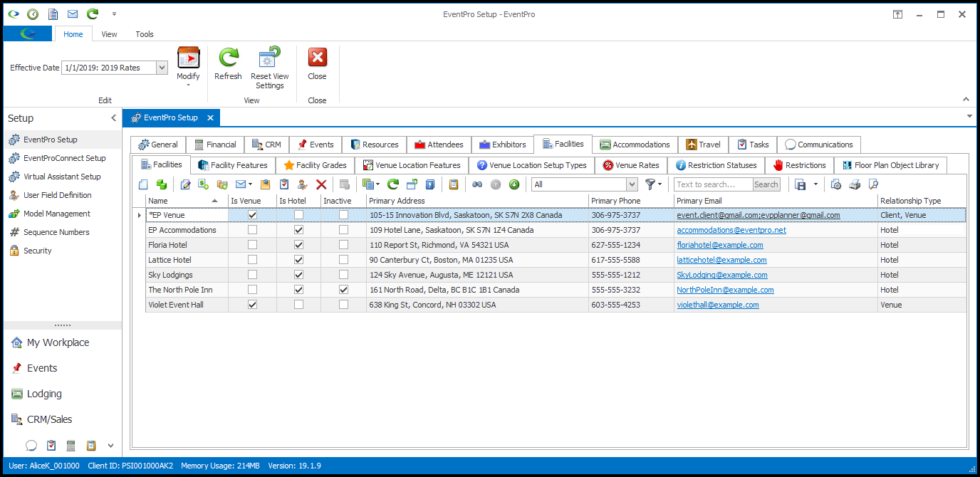Click the print preview magnifier icon
Image resolution: width=980 pixels, height=477 pixels.
click(x=874, y=184)
